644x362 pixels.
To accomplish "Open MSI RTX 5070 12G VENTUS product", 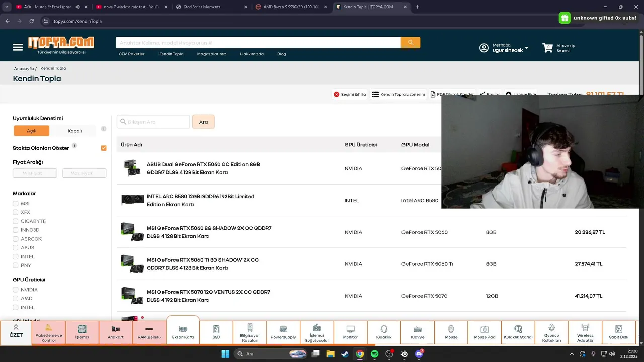I will pos(208,296).
